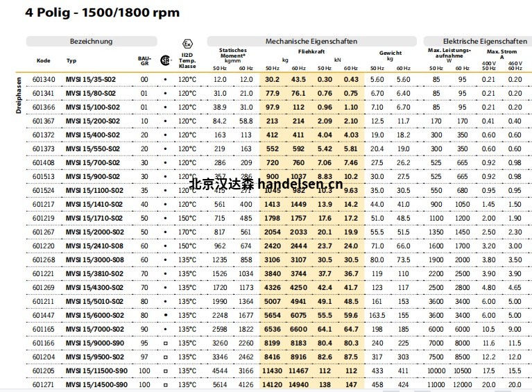Viewport: 532px width, 392px height.
Task: Click the CSA dot marker for 601447
Action: coord(165,315)
